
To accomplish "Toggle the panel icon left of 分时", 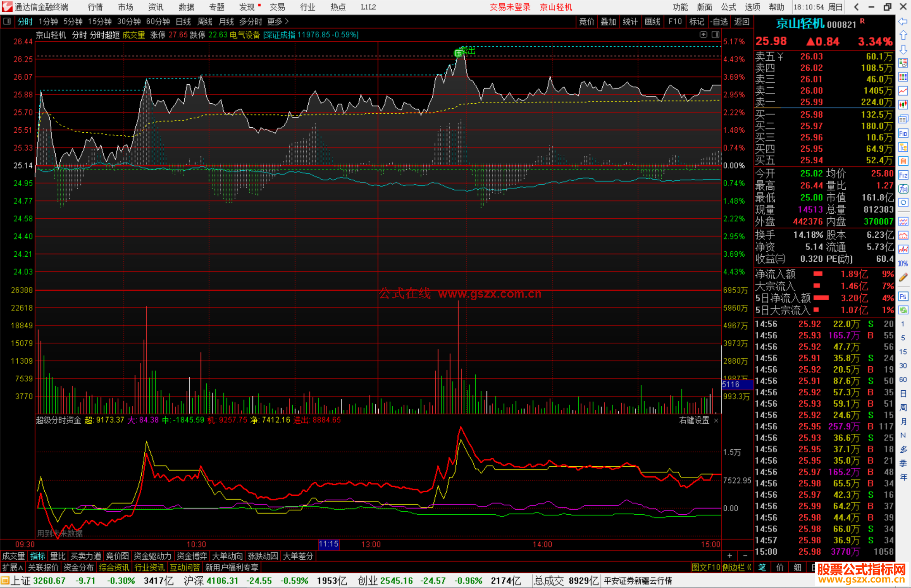I will coord(7,21).
